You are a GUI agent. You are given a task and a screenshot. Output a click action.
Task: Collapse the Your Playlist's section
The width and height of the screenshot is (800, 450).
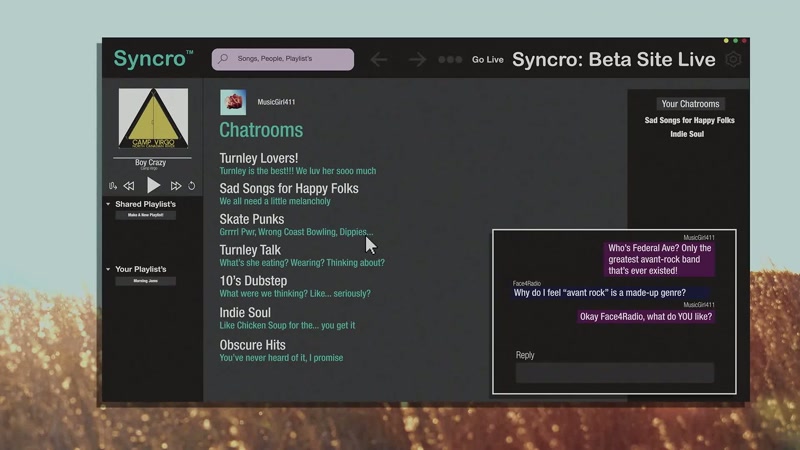(x=108, y=269)
